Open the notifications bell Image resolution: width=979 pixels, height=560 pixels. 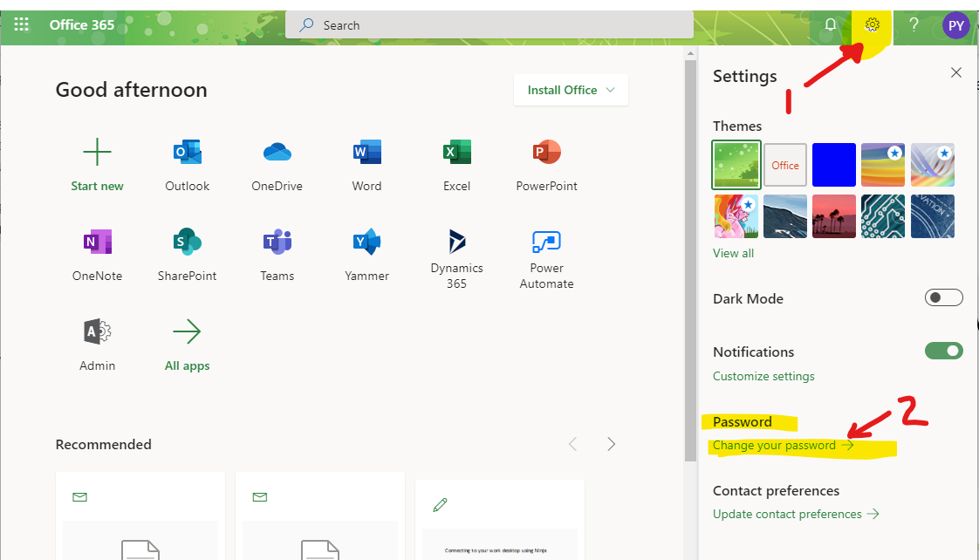pyautogui.click(x=831, y=25)
